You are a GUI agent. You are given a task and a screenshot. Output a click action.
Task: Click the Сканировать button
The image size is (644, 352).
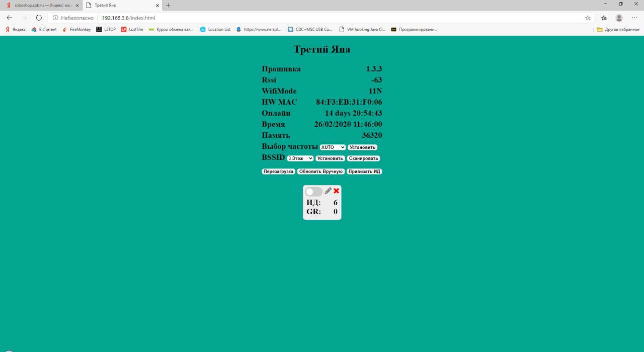(363, 158)
